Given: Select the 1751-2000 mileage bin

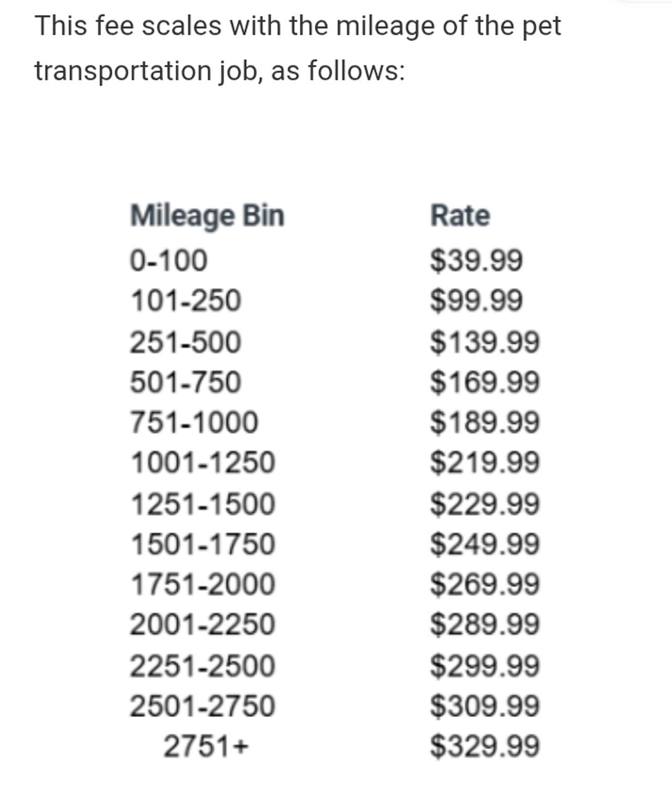Looking at the screenshot, I should [x=202, y=584].
